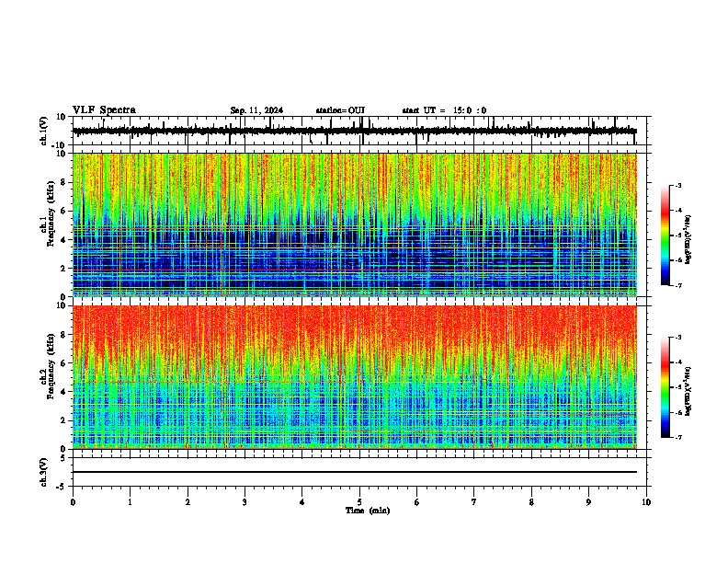The width and height of the screenshot is (728, 563).
Task: Select the ch.2 spectrogram panel
Action: (x=355, y=377)
